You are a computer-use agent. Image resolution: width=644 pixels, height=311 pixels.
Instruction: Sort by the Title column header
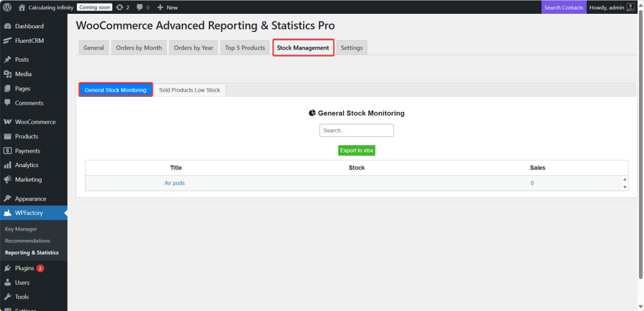point(176,168)
